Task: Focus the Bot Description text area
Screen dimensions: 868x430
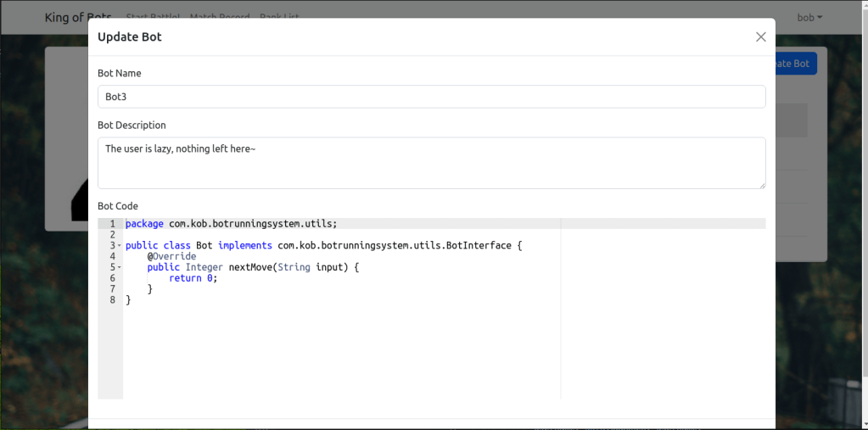Action: click(431, 163)
